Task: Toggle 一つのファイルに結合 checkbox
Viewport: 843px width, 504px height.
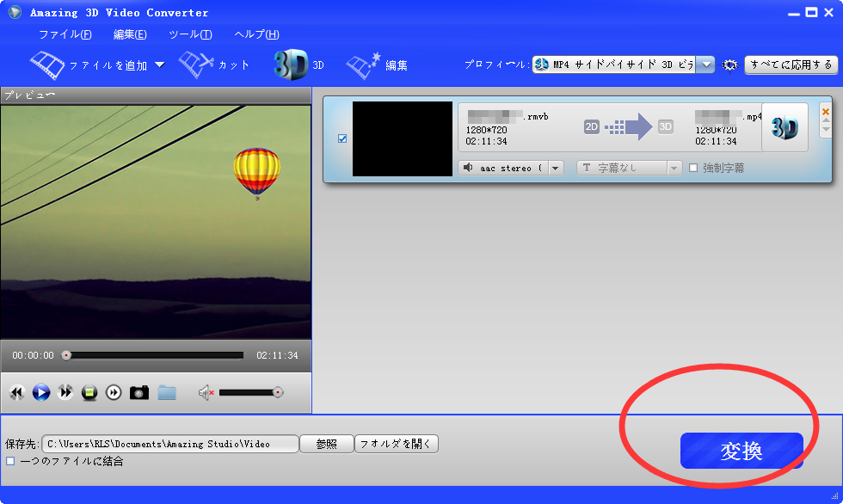Action: pos(10,462)
